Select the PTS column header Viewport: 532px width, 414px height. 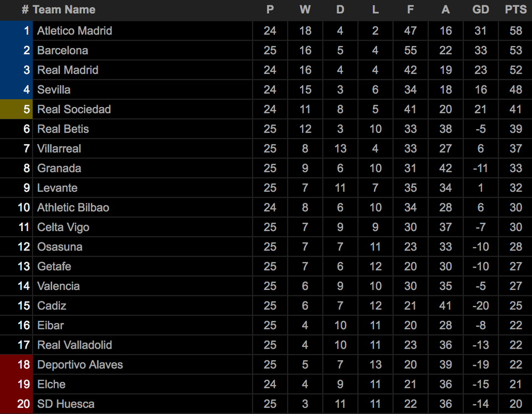tap(515, 9)
